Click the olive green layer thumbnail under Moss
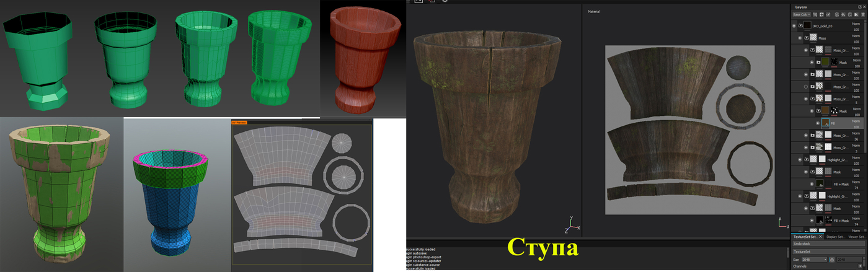 (825, 62)
